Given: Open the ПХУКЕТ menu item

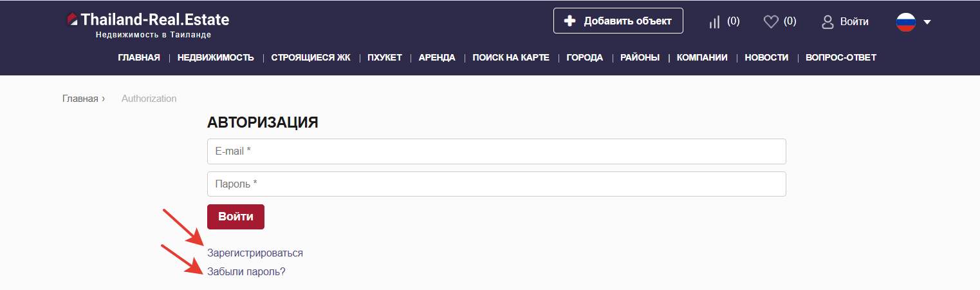Looking at the screenshot, I should coord(384,58).
